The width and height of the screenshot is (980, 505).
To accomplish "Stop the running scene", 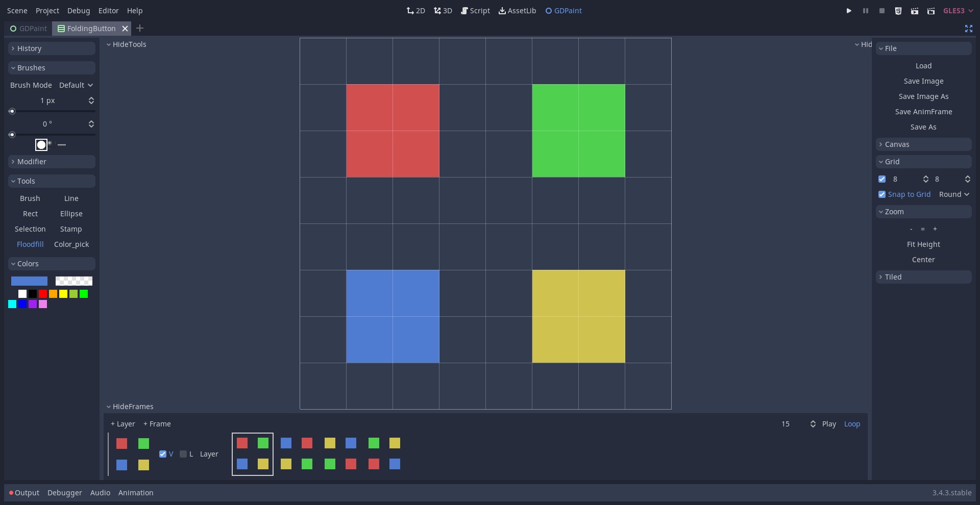I will [x=881, y=10].
